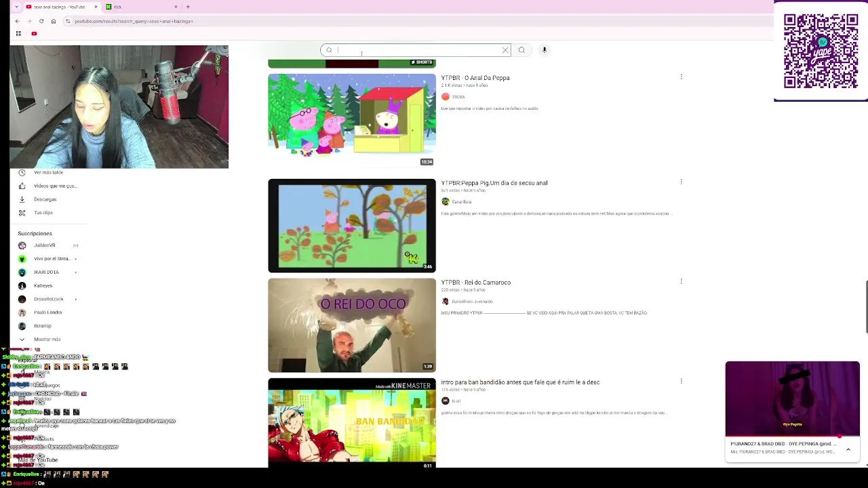Open more options for Rei do Camaroco
Viewport: 868px width, 488px height.
[x=681, y=281]
